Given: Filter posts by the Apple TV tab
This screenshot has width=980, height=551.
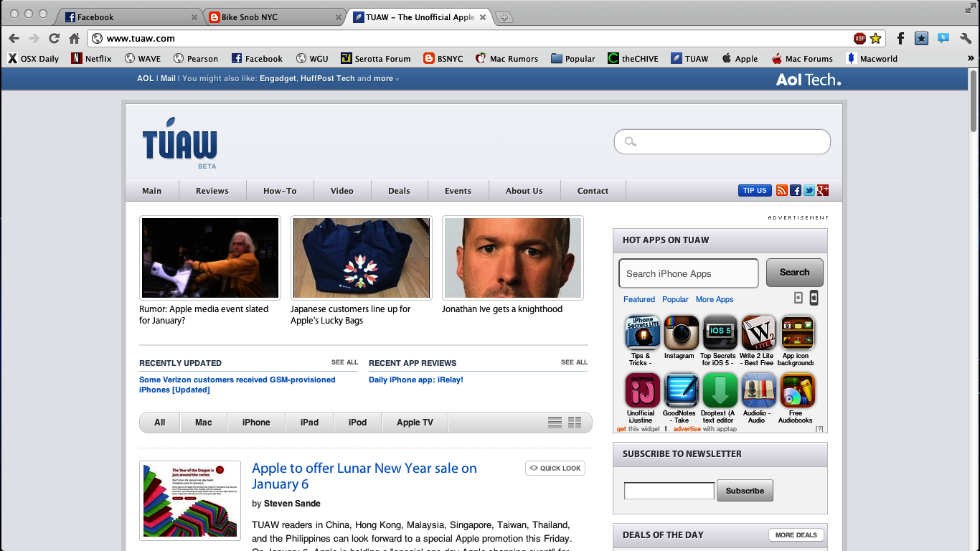Looking at the screenshot, I should pyautogui.click(x=415, y=423).
